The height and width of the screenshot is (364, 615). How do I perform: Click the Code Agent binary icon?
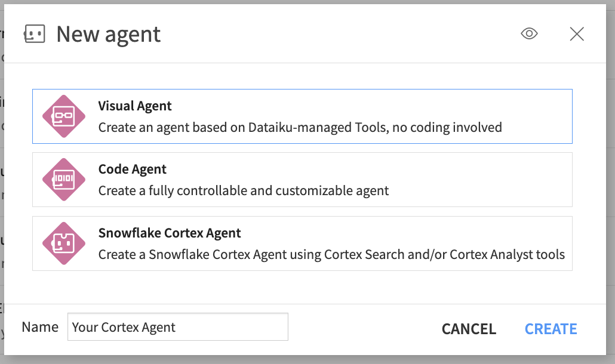tap(64, 179)
